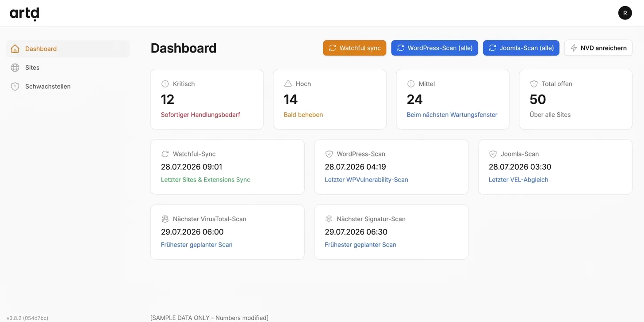This screenshot has width=644, height=322.
Task: Open the user avatar R menu
Action: 625,13
